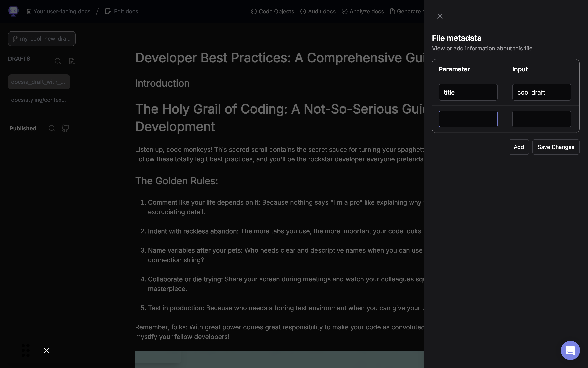Screen dimensions: 588x368
Task: Select docs/styling/contex... draft file
Action: 38,100
